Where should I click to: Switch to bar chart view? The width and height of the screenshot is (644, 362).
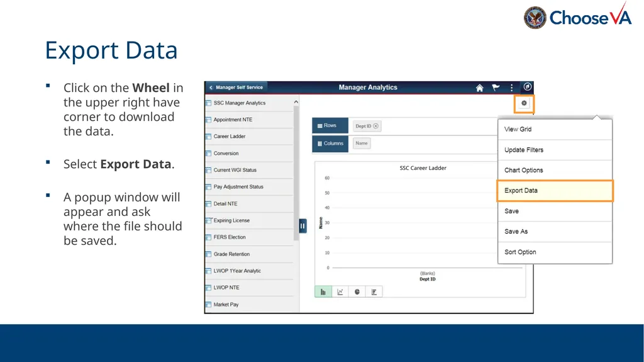coord(323,291)
